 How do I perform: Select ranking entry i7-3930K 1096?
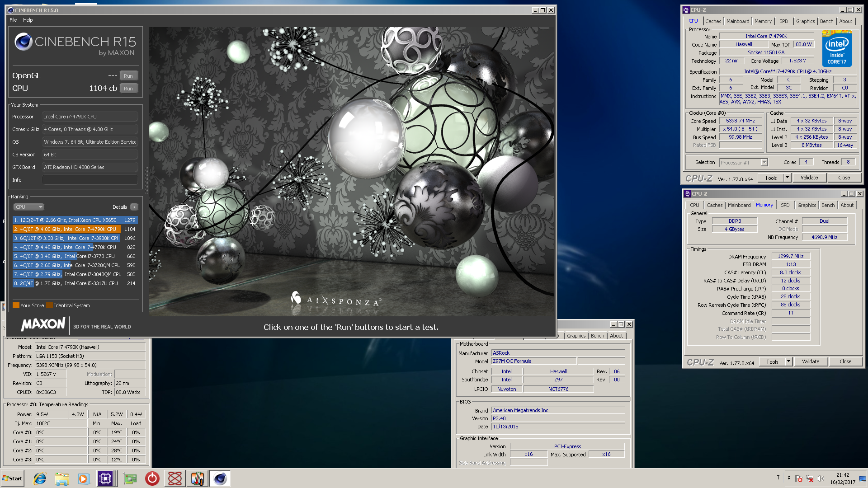[x=75, y=238]
